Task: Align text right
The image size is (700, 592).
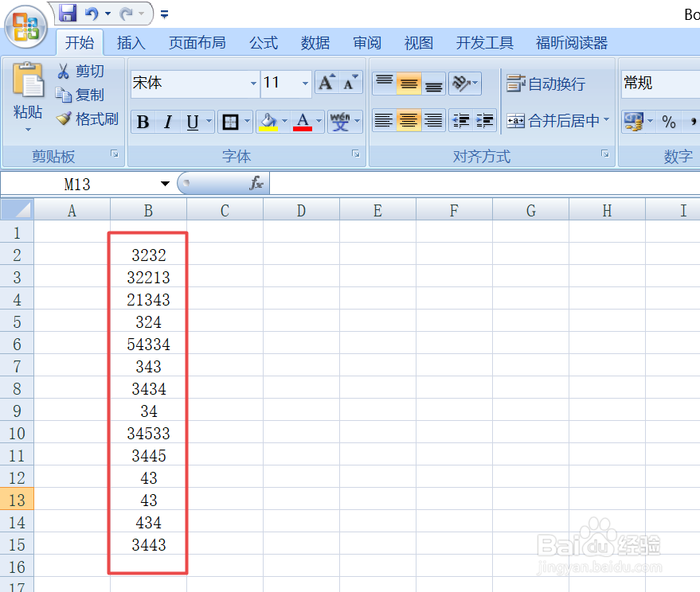Action: pyautogui.click(x=433, y=120)
